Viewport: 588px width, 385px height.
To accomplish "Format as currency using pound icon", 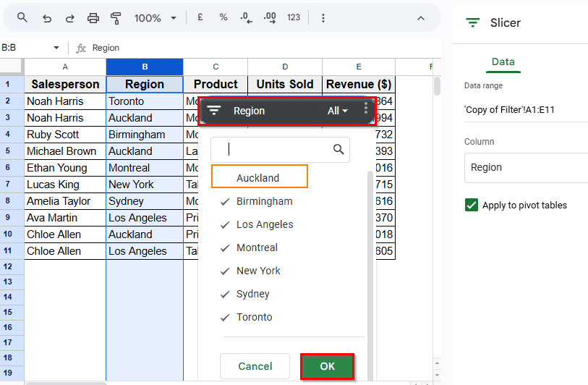I will click(200, 17).
